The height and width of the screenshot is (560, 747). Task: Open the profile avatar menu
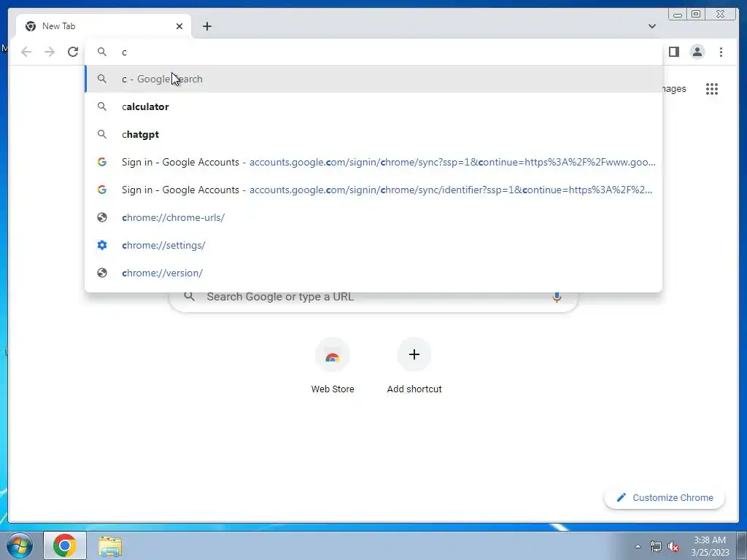point(697,52)
